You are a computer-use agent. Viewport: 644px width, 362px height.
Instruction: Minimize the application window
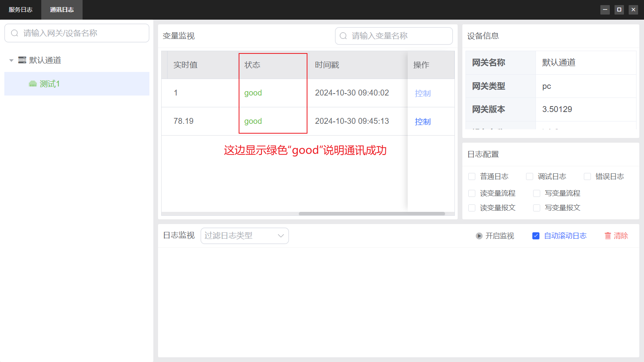pos(605,9)
